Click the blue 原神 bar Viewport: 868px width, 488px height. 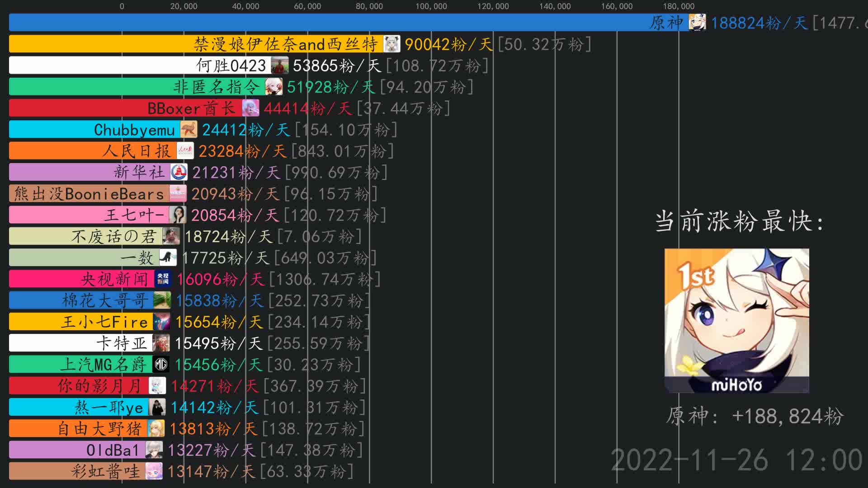pyautogui.click(x=349, y=23)
